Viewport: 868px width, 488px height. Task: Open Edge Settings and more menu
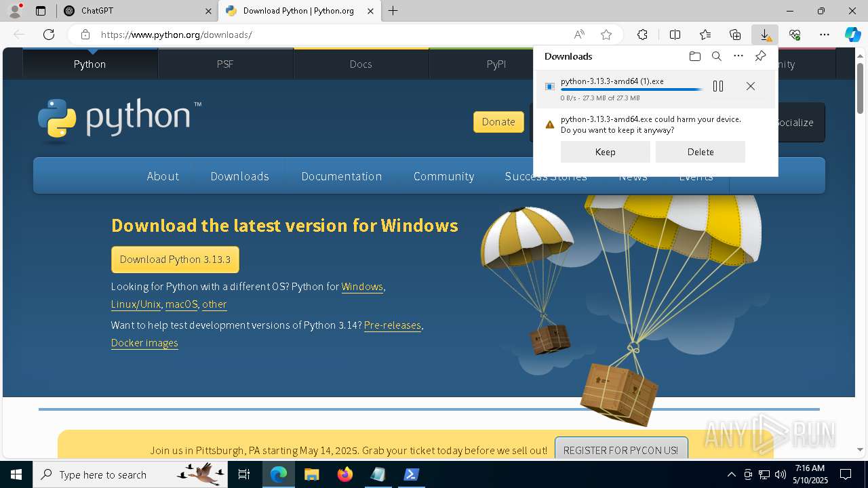pyautogui.click(x=825, y=35)
